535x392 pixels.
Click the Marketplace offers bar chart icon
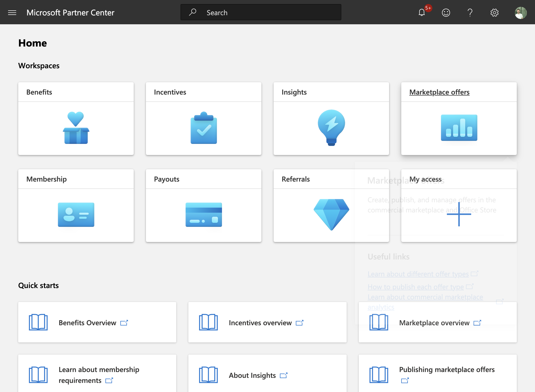[x=459, y=128]
